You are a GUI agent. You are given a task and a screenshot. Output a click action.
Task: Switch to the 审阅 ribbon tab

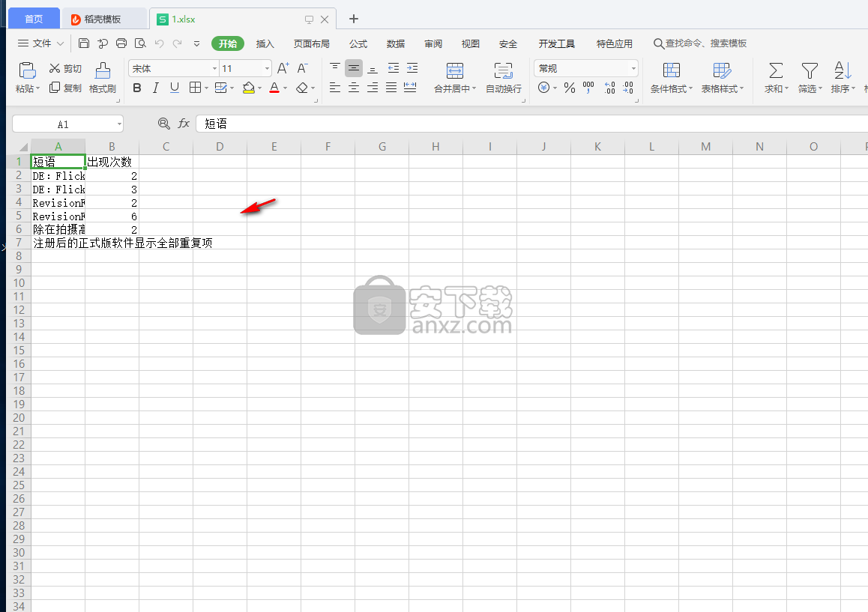[433, 43]
